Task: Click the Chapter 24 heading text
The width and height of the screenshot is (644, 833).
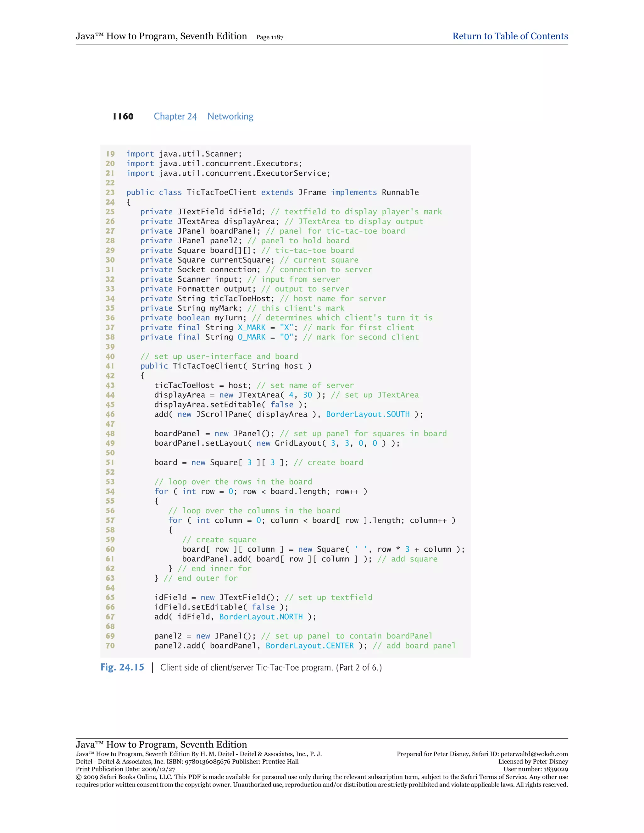Action: [175, 117]
